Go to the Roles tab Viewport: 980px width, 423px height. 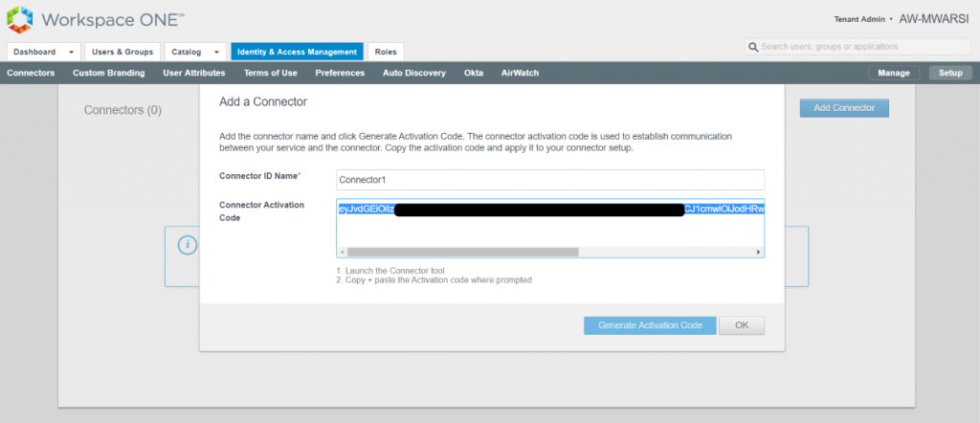386,52
